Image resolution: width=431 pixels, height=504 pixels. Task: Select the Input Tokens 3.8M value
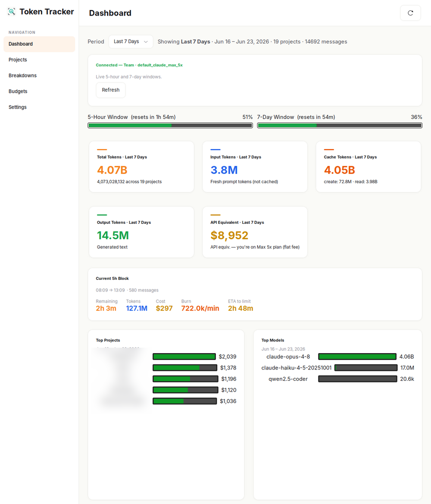(224, 170)
